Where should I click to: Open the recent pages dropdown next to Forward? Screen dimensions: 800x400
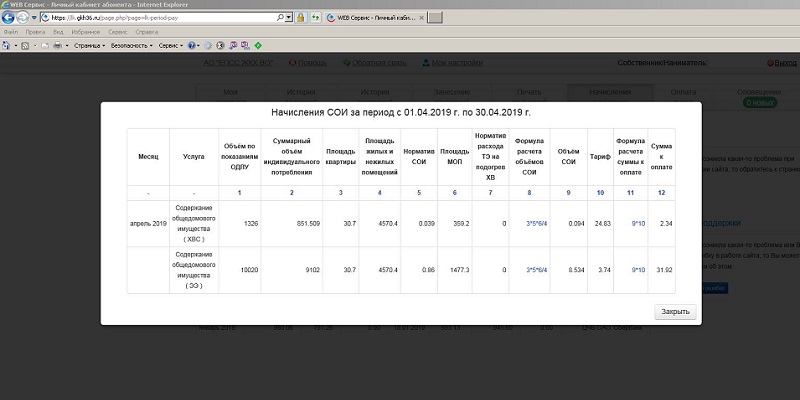click(x=34, y=18)
